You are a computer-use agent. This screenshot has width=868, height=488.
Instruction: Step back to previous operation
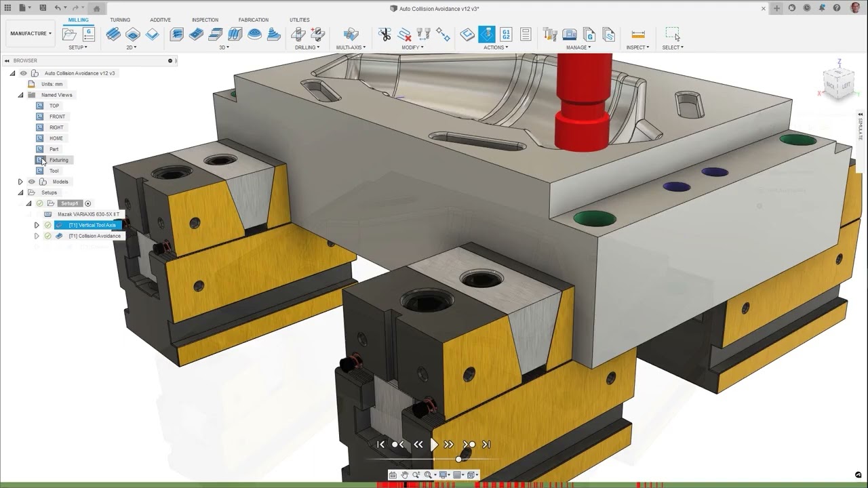(398, 445)
